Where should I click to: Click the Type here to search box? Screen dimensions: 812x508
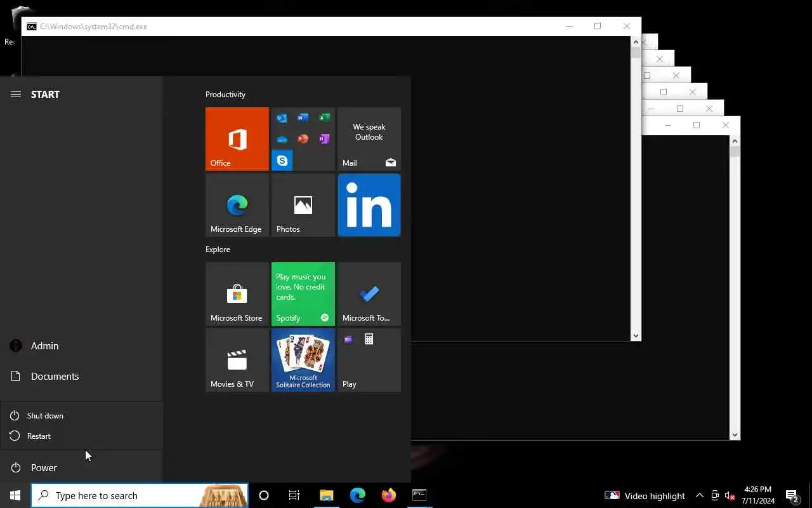tap(140, 495)
